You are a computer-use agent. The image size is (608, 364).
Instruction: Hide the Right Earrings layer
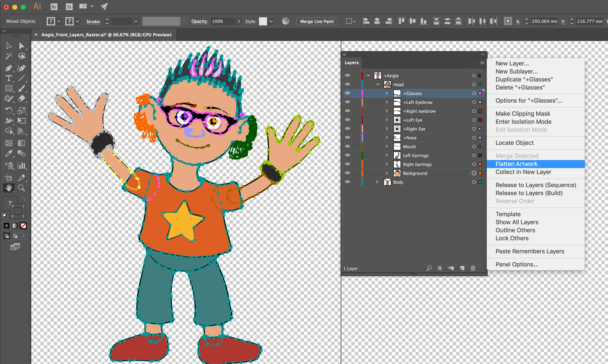pos(348,164)
